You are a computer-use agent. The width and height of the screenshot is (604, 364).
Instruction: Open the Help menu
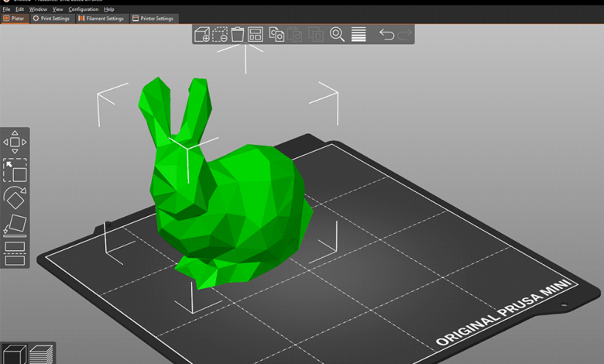pyautogui.click(x=109, y=9)
